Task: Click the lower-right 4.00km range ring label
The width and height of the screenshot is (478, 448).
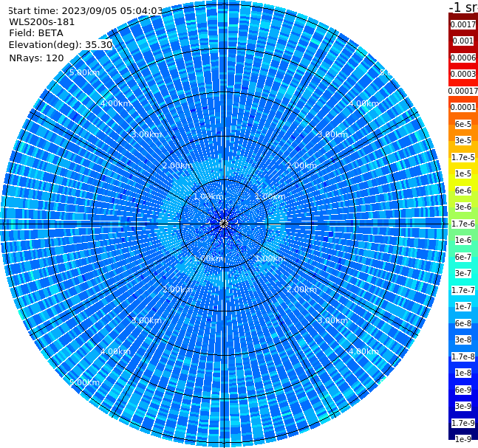Action: [x=363, y=351]
